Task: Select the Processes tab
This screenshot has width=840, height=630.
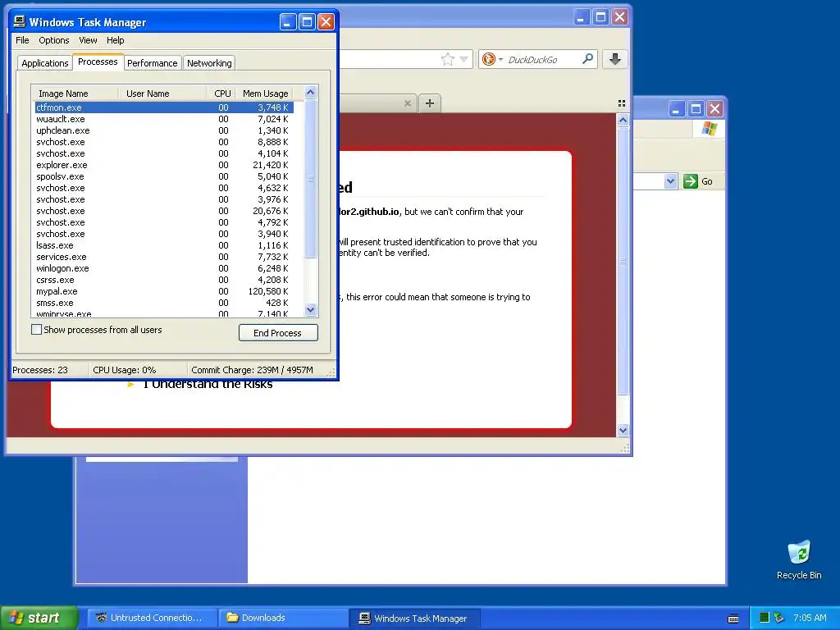Action: [98, 62]
